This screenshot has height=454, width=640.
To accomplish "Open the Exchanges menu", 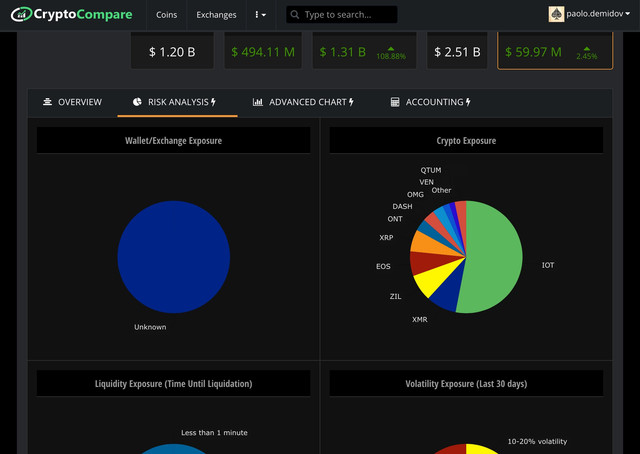I will point(216,15).
